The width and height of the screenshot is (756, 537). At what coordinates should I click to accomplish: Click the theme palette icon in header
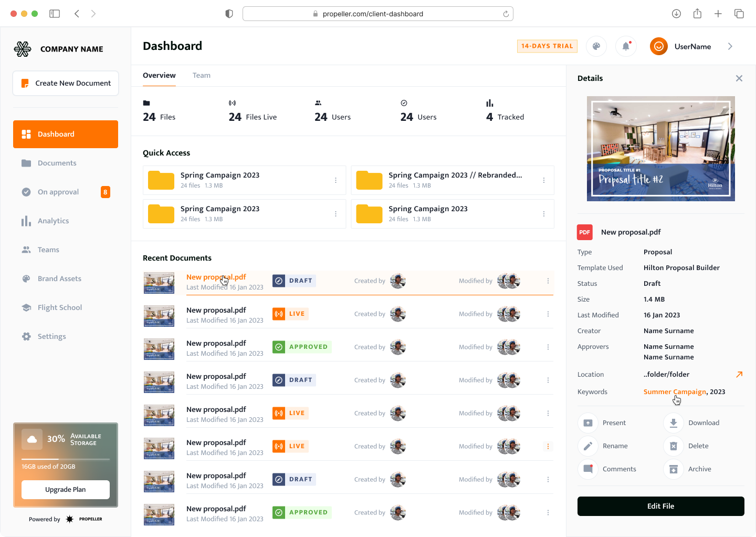[x=596, y=46]
